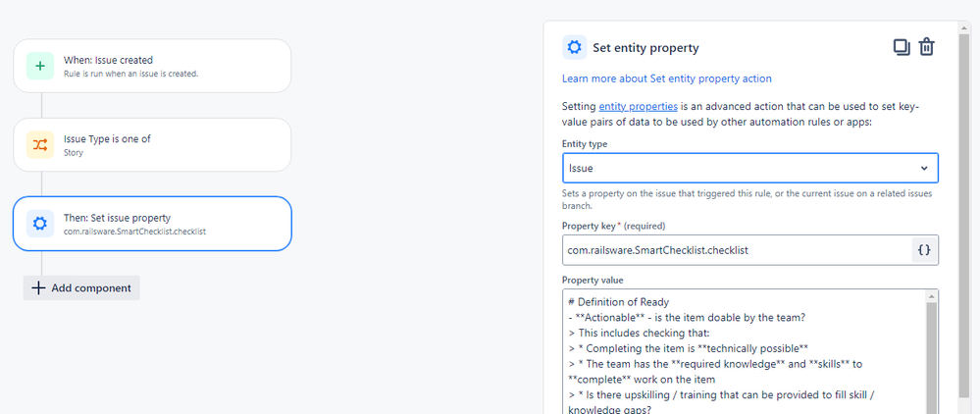Select Then: Set issue property step
This screenshot has height=414, width=980.
152,224
